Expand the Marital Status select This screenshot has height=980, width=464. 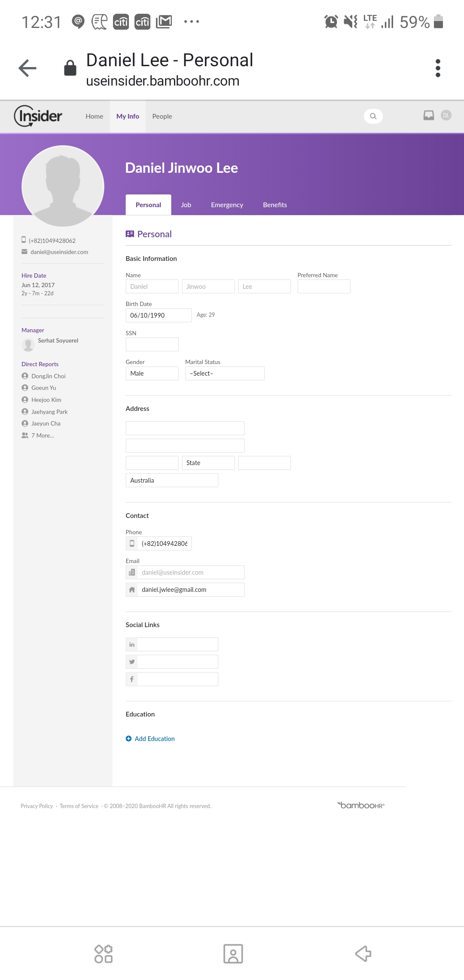tap(224, 374)
